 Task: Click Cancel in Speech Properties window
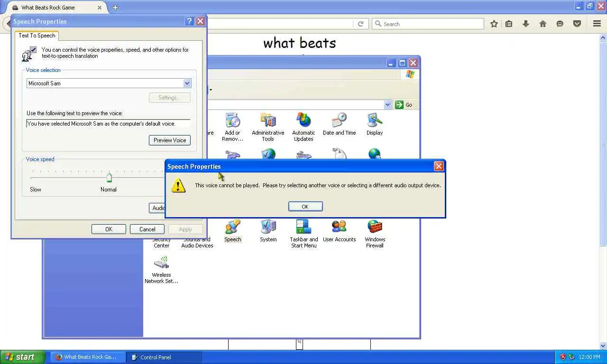(x=147, y=229)
